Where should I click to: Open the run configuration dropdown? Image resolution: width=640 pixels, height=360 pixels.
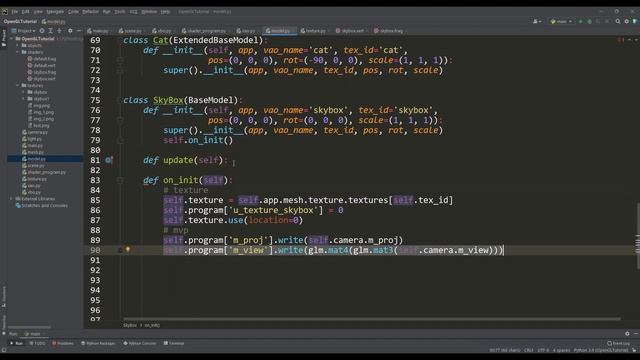(x=561, y=21)
